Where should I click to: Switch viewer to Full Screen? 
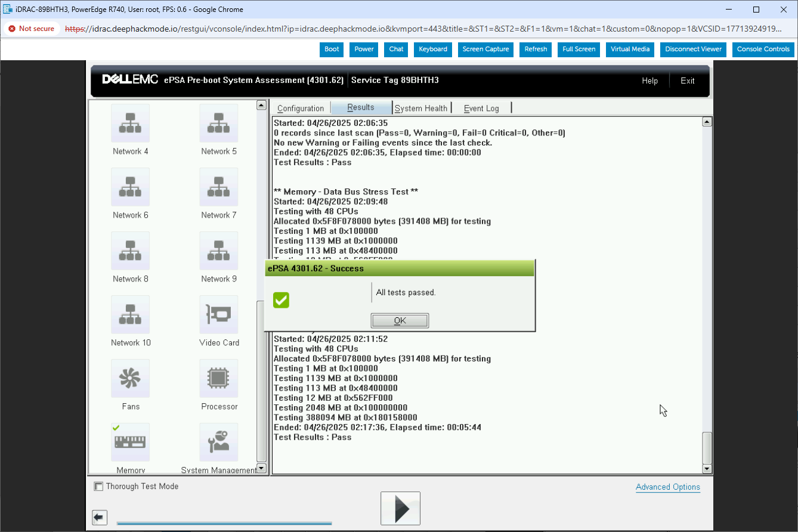pos(579,50)
